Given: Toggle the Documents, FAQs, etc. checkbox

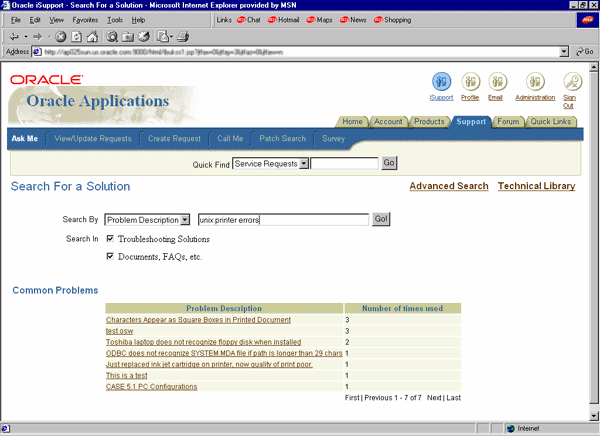Looking at the screenshot, I should tap(110, 256).
